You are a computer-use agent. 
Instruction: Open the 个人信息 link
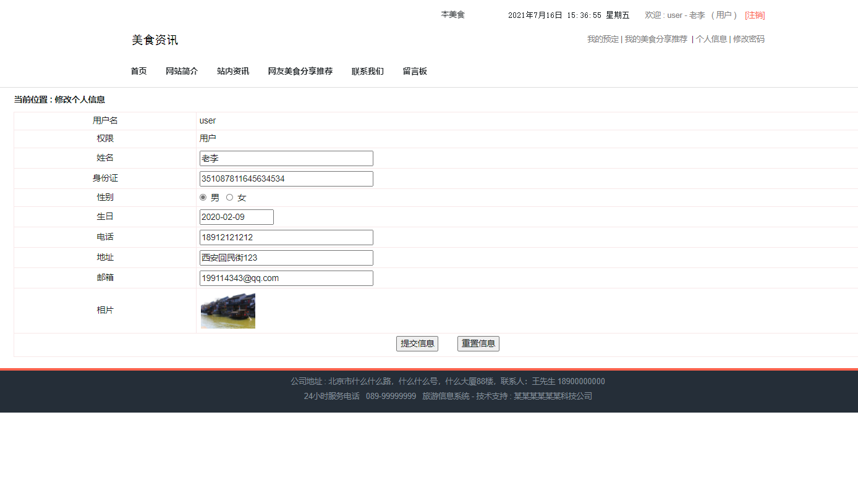coord(711,39)
